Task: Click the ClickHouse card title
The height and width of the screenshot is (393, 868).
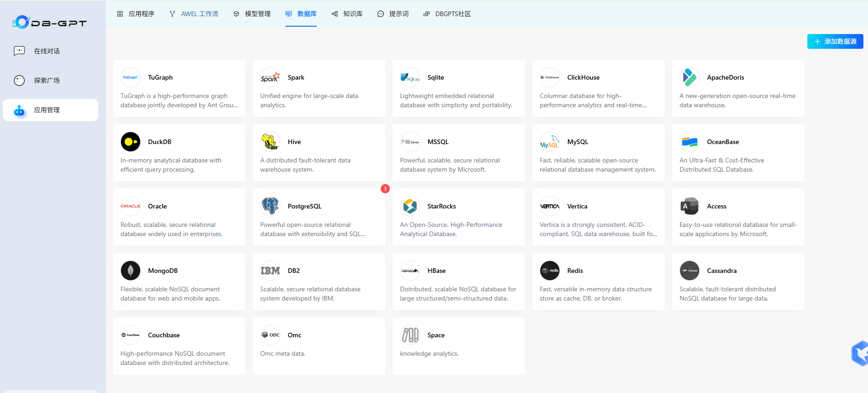Action: 583,77
